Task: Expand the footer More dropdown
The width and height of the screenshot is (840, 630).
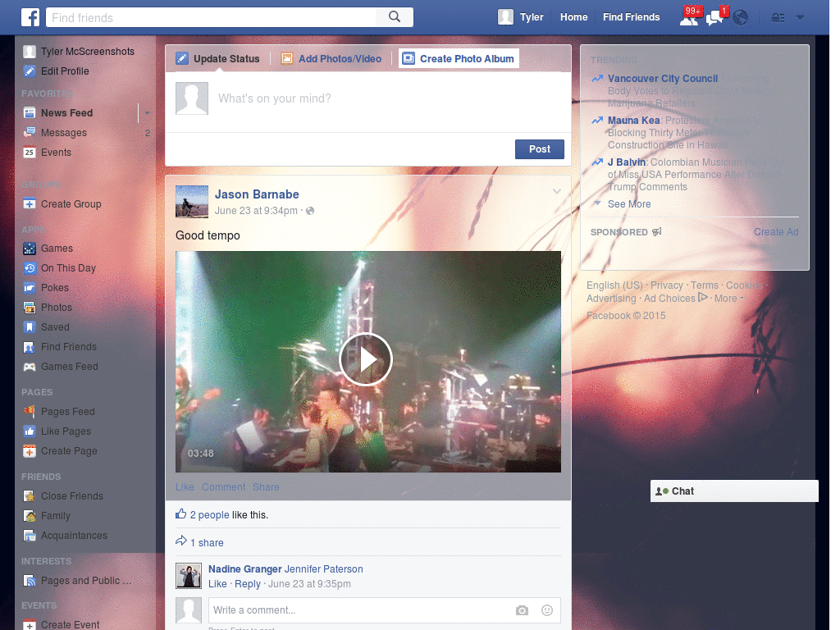Action: pos(729,299)
